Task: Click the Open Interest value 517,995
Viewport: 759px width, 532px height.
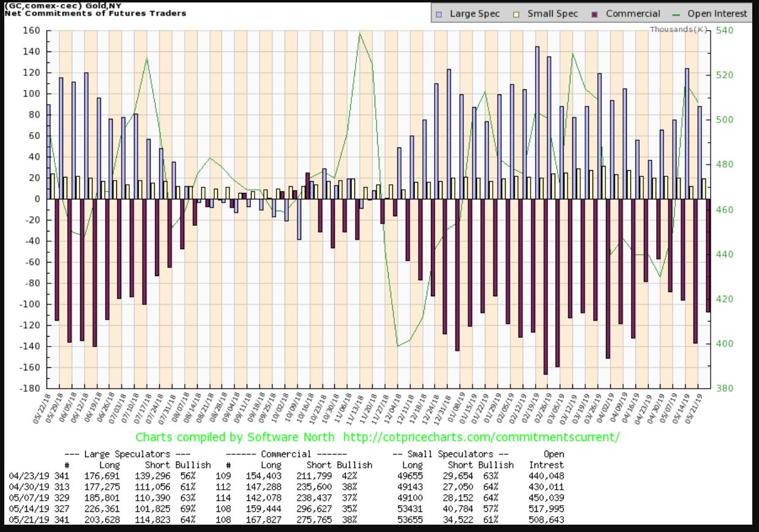Action: (x=546, y=509)
